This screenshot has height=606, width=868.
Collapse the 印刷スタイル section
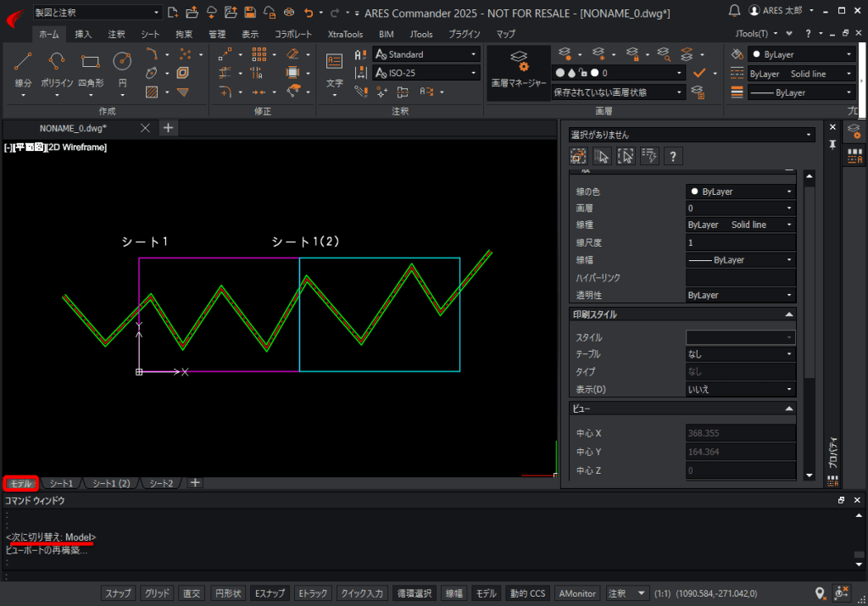(x=789, y=314)
